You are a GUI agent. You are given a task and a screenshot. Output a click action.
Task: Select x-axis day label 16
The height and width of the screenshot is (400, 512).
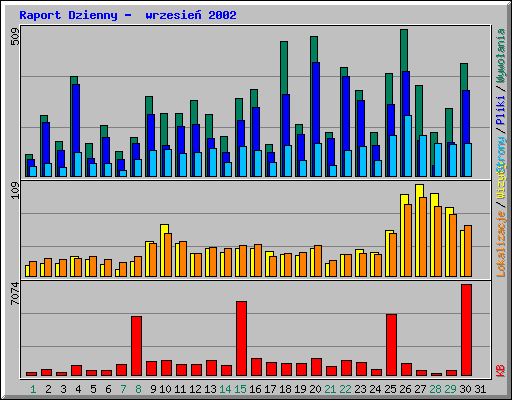pyautogui.click(x=255, y=389)
